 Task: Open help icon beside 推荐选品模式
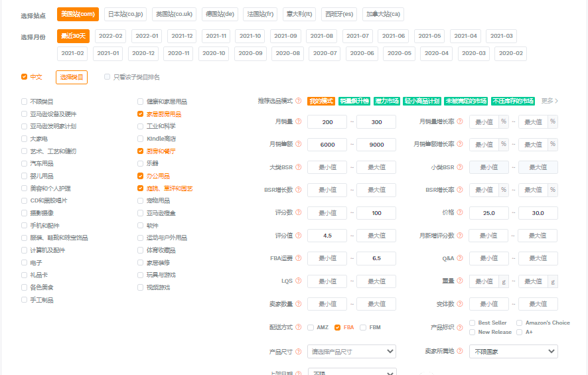point(299,101)
